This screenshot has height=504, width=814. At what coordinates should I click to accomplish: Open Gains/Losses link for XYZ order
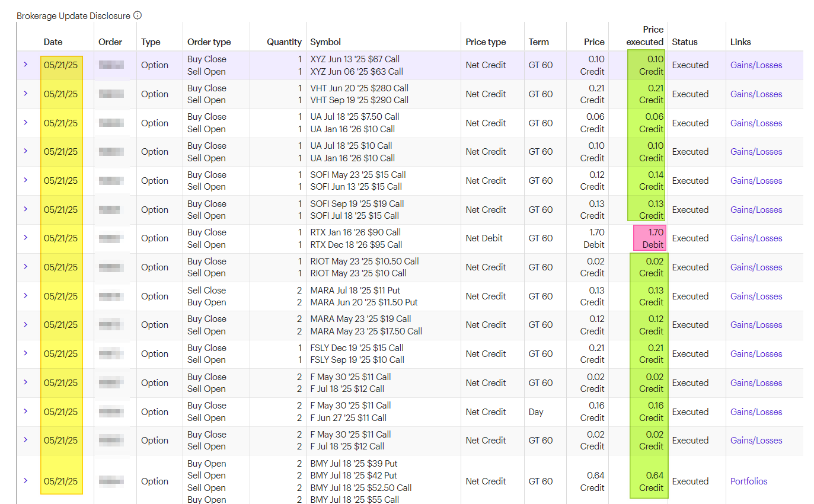coord(756,65)
